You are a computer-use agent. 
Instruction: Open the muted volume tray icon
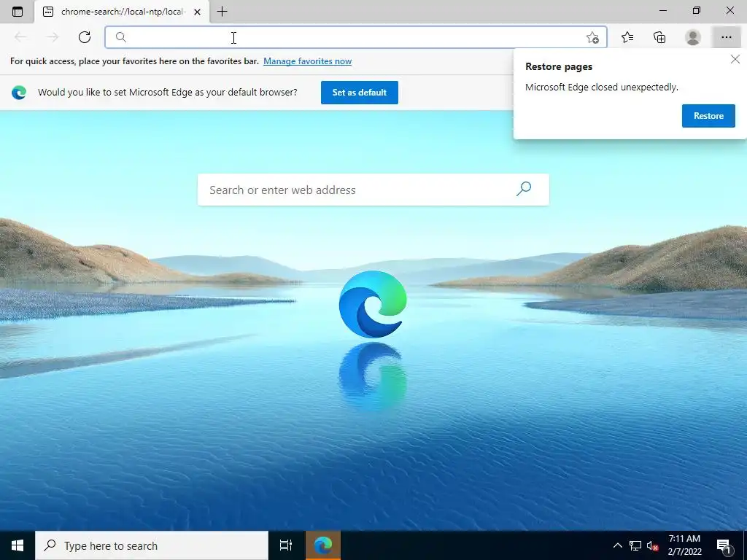(x=652, y=545)
